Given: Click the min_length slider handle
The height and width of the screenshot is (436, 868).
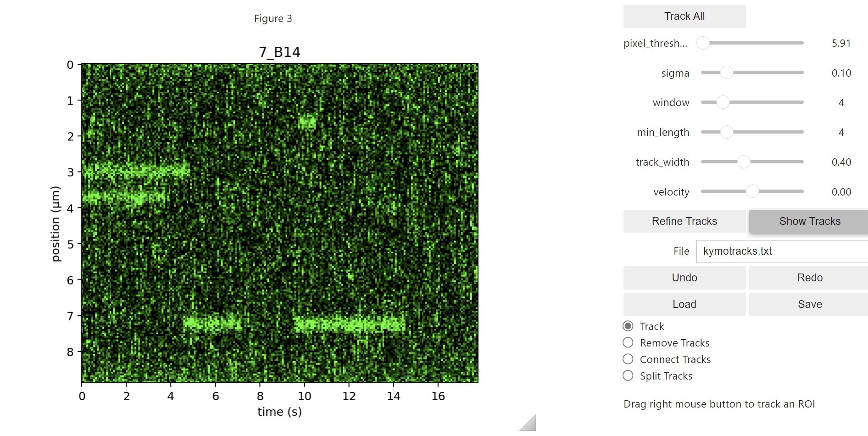Looking at the screenshot, I should [726, 132].
